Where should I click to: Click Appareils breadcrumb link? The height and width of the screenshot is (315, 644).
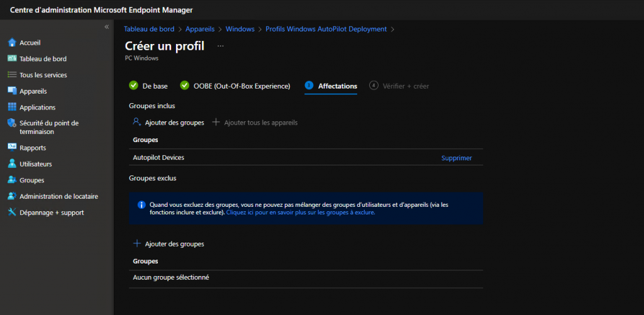point(200,29)
